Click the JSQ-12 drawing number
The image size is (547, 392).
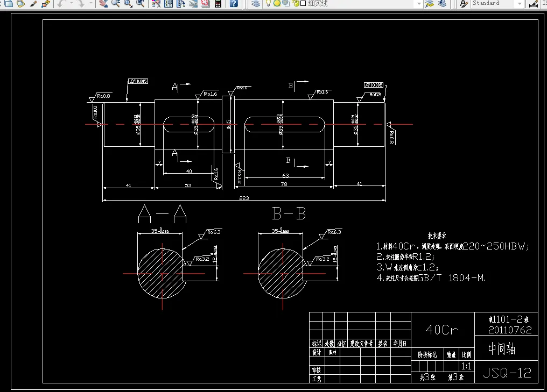507,373
